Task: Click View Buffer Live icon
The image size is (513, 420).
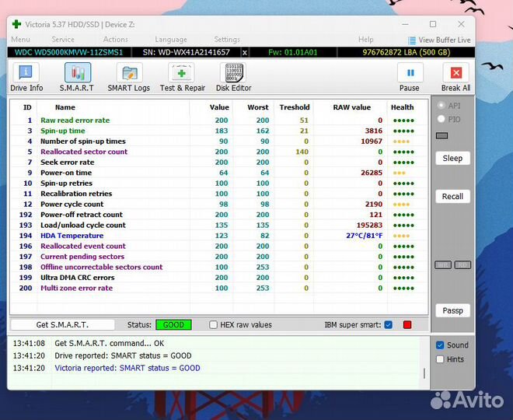Action: coord(412,40)
